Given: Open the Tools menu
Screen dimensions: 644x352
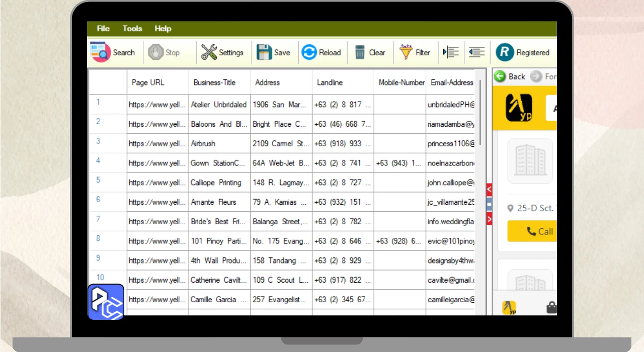Looking at the screenshot, I should pos(132,29).
